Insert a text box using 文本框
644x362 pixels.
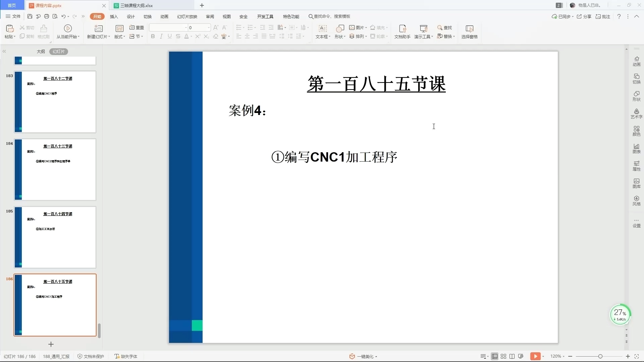pos(322,32)
